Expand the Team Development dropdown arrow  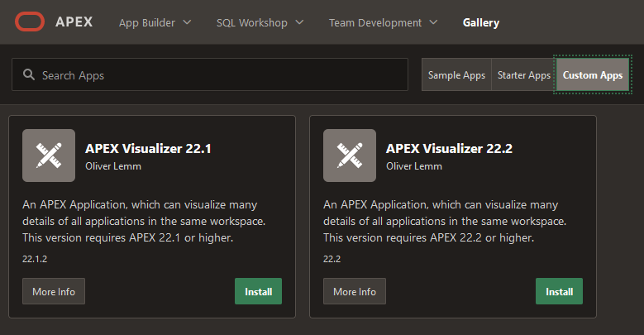click(x=433, y=22)
